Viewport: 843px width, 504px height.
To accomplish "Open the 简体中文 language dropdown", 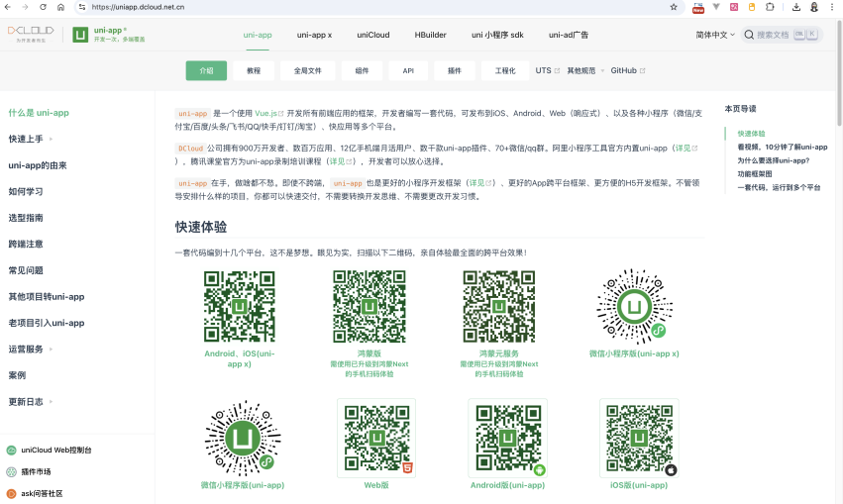I will coord(715,35).
